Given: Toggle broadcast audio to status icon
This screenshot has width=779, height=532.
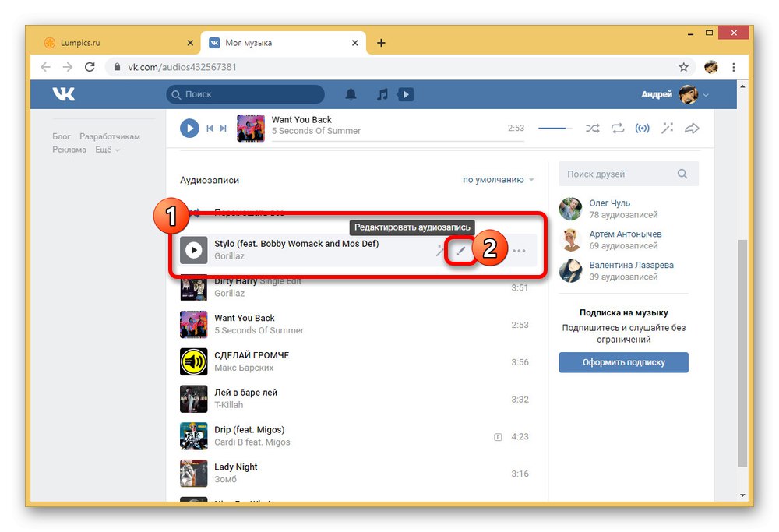Looking at the screenshot, I should coord(643,129).
